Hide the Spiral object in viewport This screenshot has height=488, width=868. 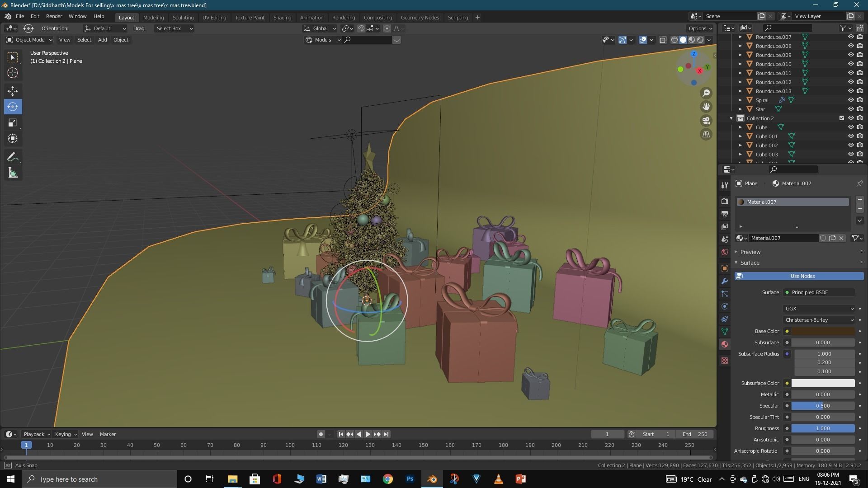(x=850, y=100)
